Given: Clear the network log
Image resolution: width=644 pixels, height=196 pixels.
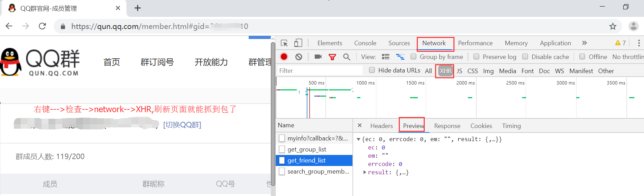Looking at the screenshot, I should click(299, 57).
